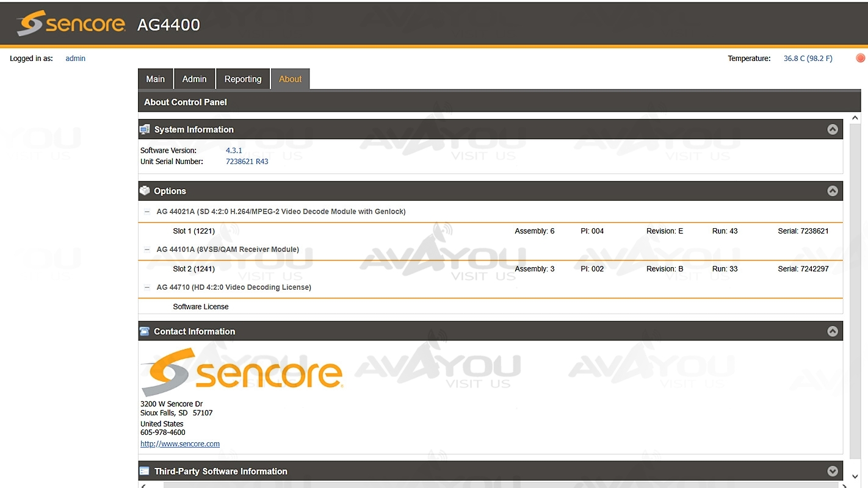868x488 pixels.
Task: Collapse the AG 44710 license entry
Action: [x=147, y=287]
